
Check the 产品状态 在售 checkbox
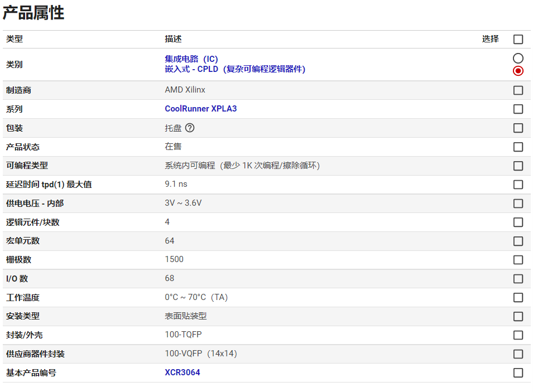[518, 147]
